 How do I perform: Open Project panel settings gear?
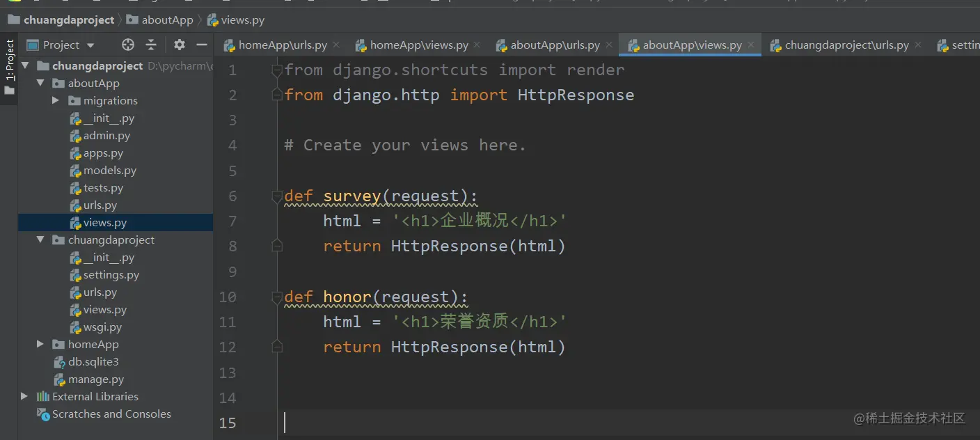point(180,45)
